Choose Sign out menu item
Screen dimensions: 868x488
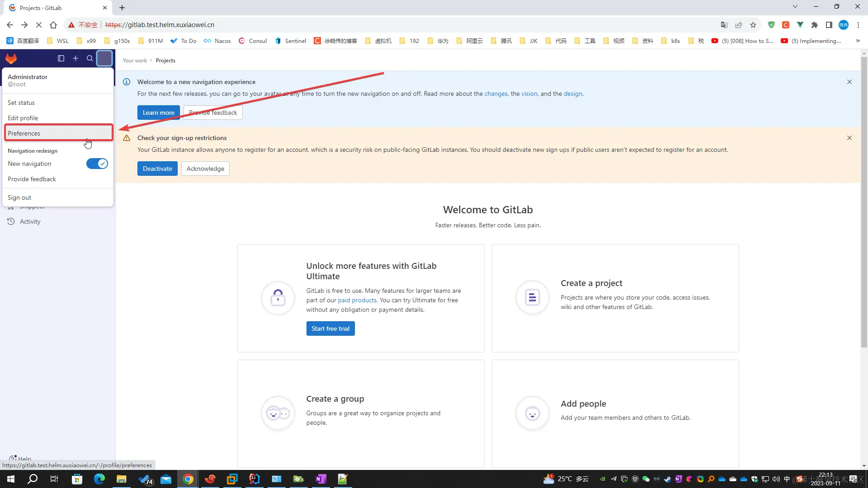pyautogui.click(x=19, y=197)
